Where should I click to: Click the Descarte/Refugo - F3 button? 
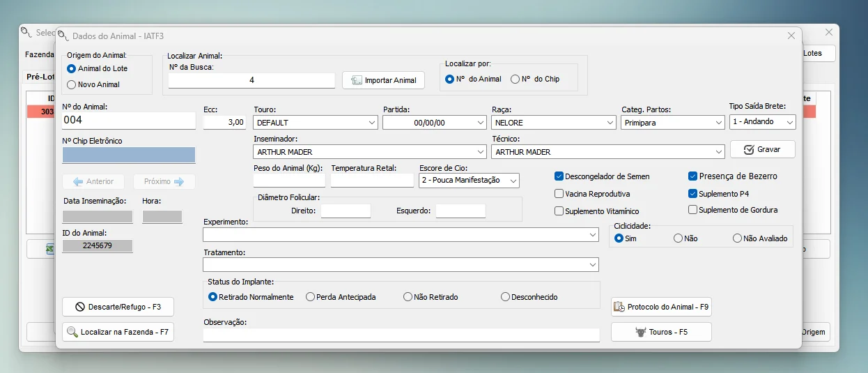(x=118, y=307)
